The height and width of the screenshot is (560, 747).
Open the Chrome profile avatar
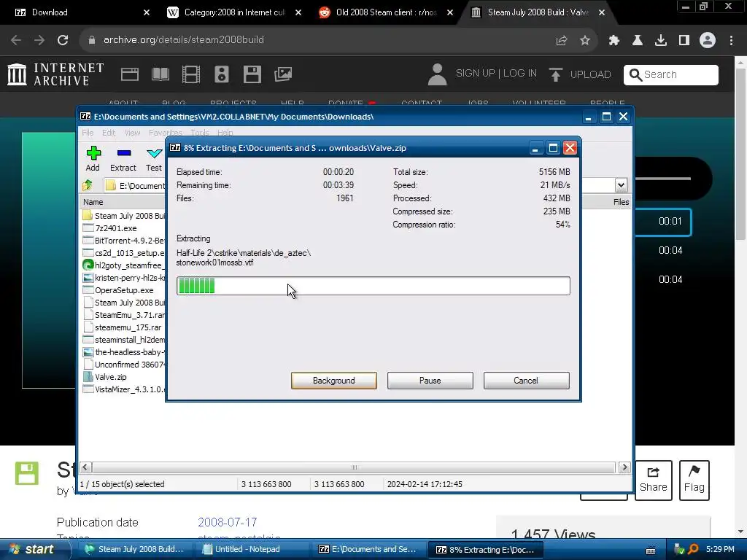point(708,40)
